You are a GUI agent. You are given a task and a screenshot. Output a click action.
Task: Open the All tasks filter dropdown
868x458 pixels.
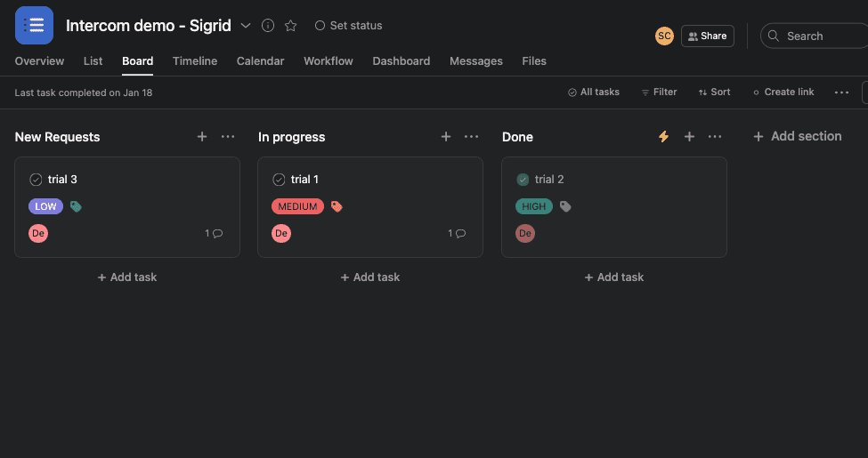(594, 92)
